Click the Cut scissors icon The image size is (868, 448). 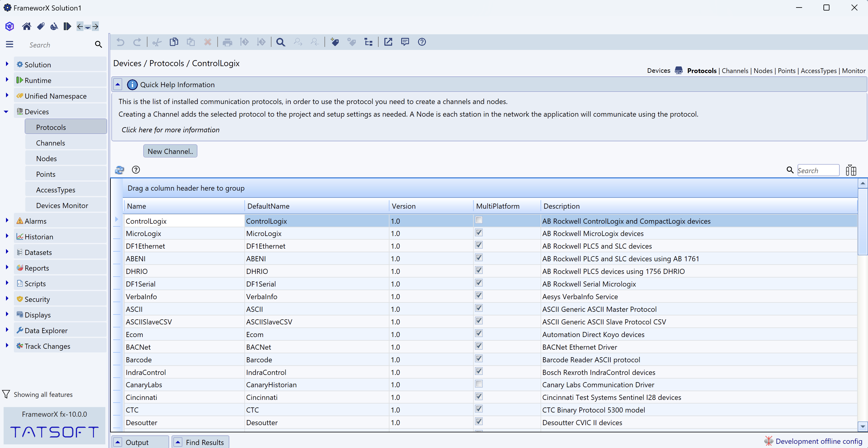point(157,42)
